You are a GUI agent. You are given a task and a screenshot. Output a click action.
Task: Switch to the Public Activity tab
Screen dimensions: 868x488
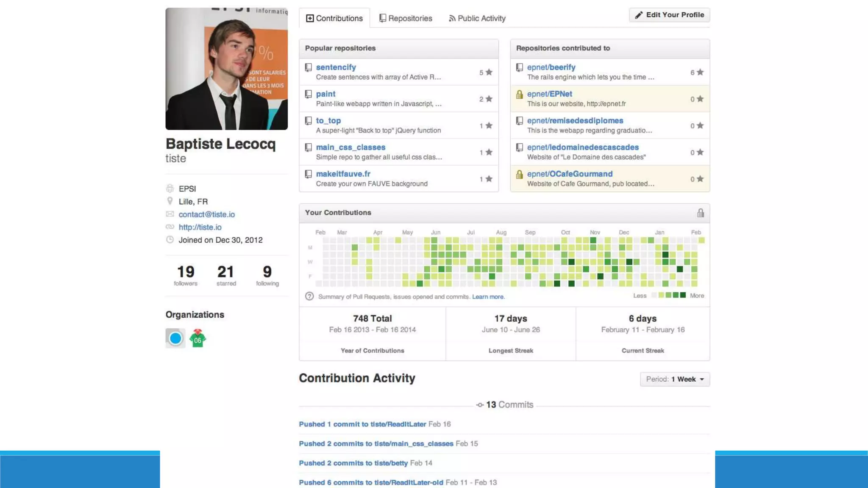[x=477, y=18]
